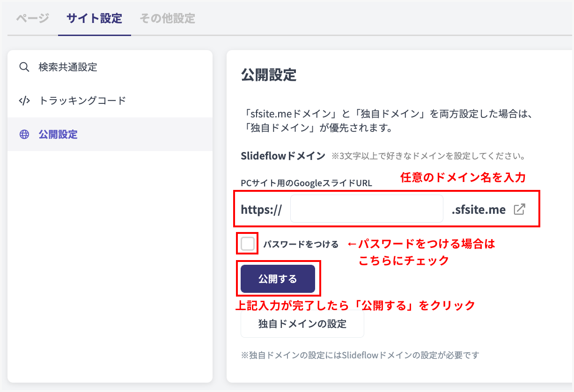The image size is (574, 392).
Task: Open the その他設定 tab
Action: click(x=167, y=19)
